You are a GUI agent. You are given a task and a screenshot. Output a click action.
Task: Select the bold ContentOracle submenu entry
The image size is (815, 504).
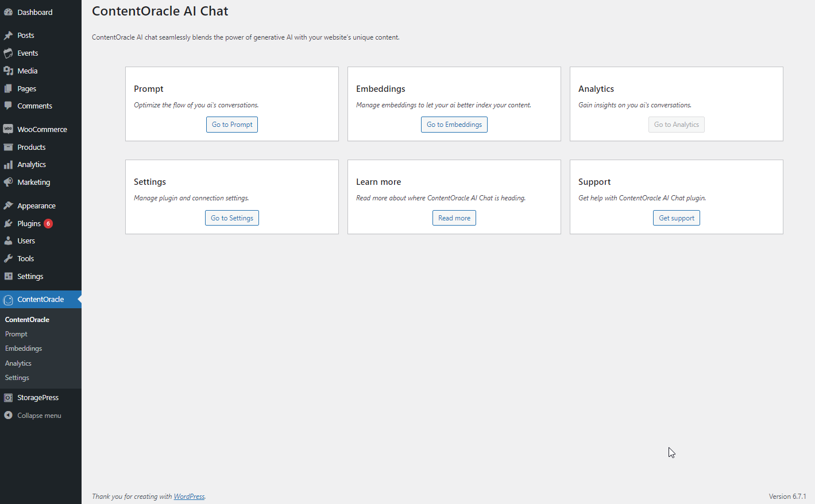coord(27,320)
